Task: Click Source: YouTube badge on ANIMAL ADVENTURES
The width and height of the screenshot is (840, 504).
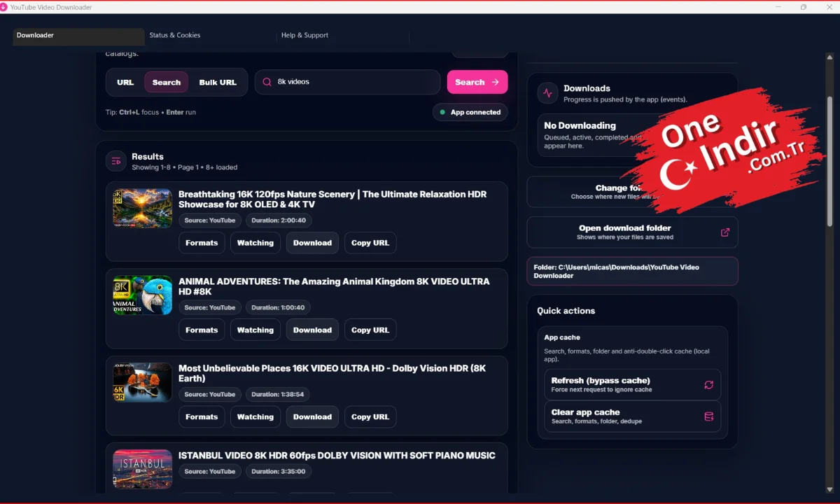Action: [210, 307]
